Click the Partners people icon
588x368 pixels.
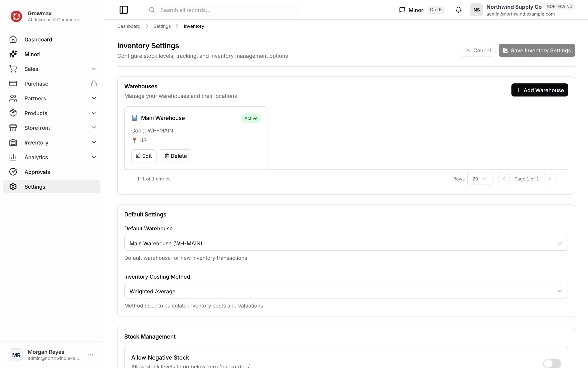click(13, 98)
